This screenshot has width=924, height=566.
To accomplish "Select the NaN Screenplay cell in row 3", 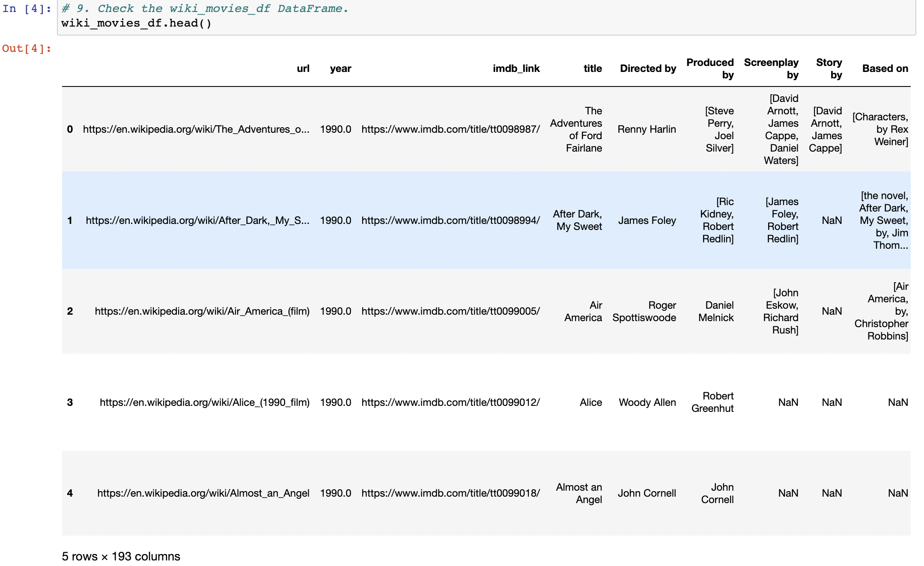I will [x=789, y=402].
